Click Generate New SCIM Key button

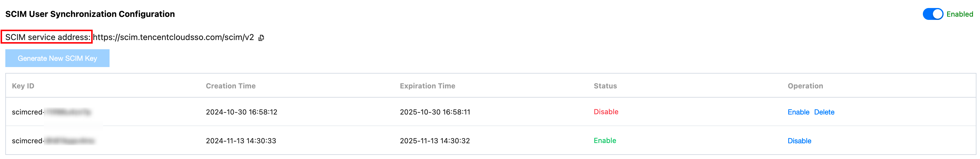pos(57,58)
